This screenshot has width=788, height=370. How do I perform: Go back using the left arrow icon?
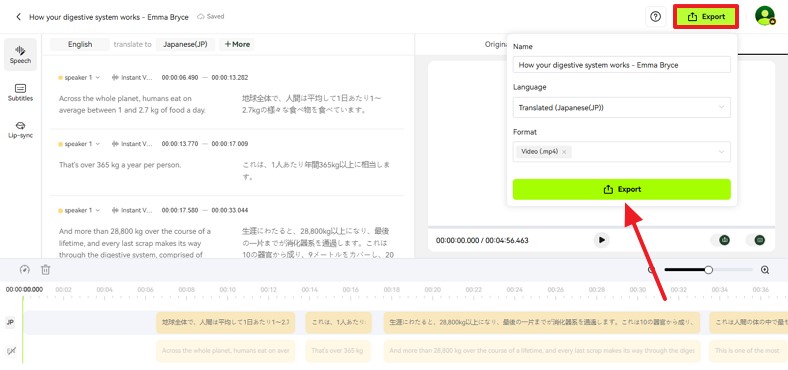pos(19,17)
